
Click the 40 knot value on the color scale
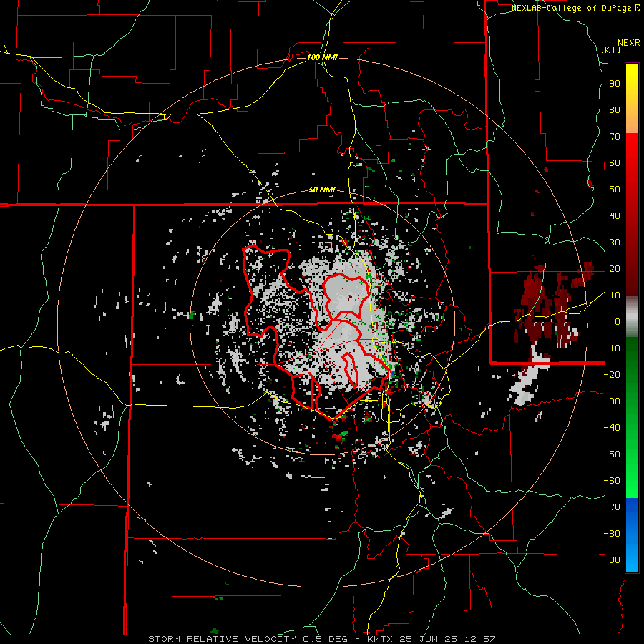[615, 215]
